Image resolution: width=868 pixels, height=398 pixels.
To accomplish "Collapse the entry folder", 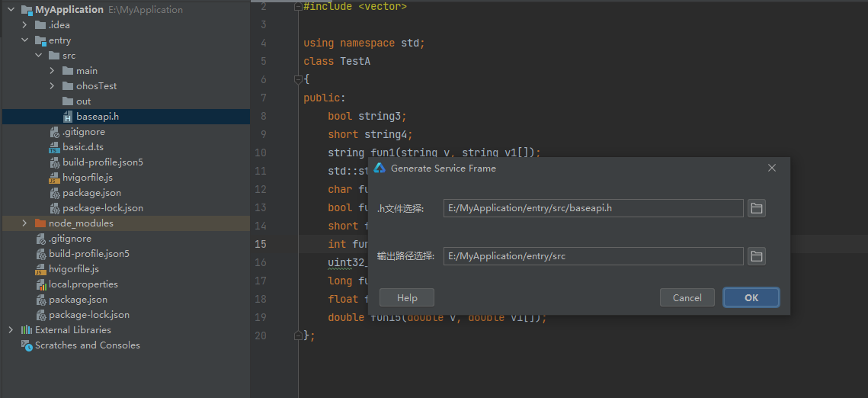I will [x=24, y=40].
